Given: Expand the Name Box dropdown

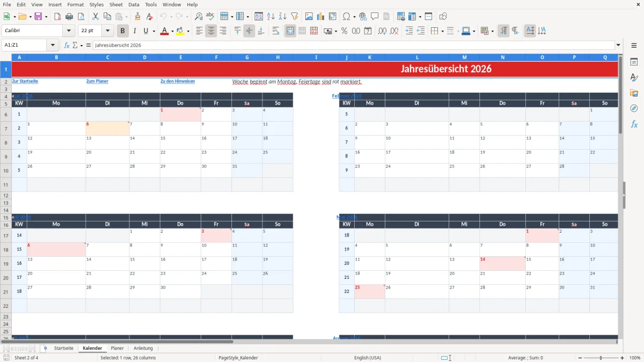Looking at the screenshot, I should coord(53,45).
